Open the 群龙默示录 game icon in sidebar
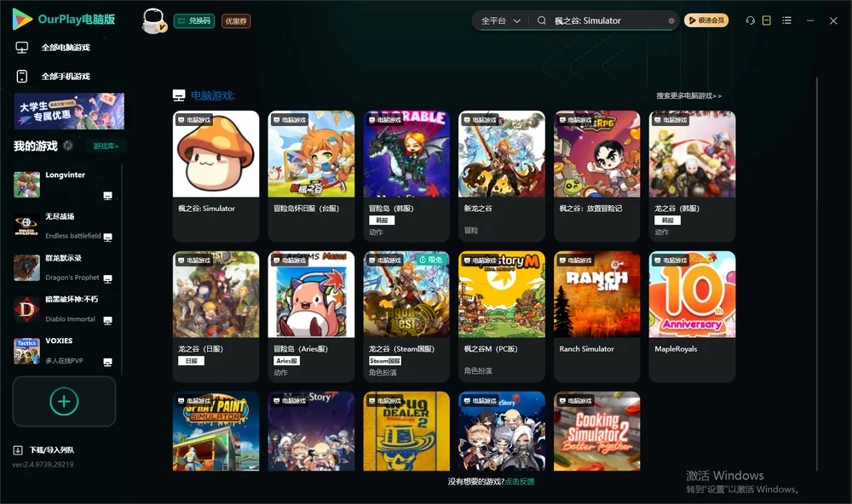This screenshot has height=504, width=852. pos(26,267)
